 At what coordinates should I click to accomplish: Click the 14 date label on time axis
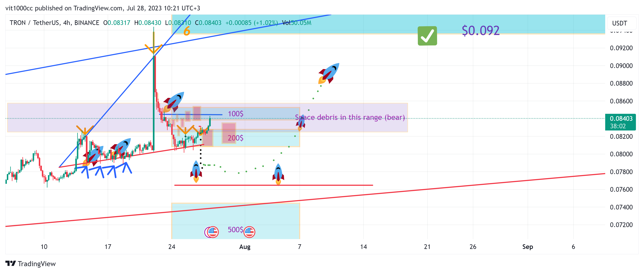click(364, 247)
